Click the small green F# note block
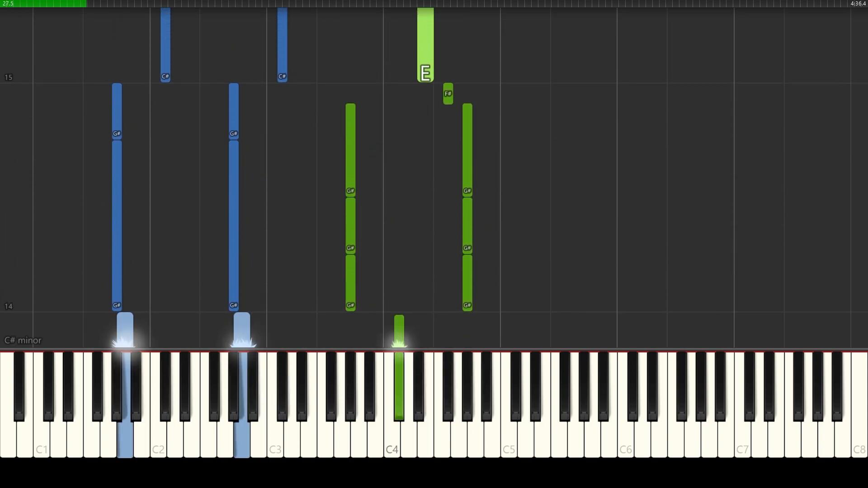Viewport: 868px width, 488px height. coord(448,94)
